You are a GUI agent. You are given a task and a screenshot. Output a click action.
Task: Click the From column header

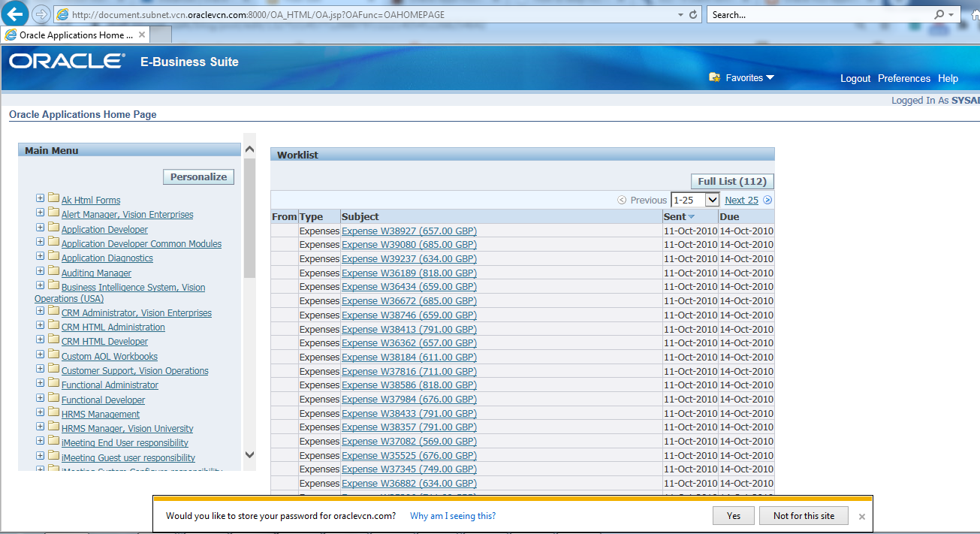(x=285, y=216)
